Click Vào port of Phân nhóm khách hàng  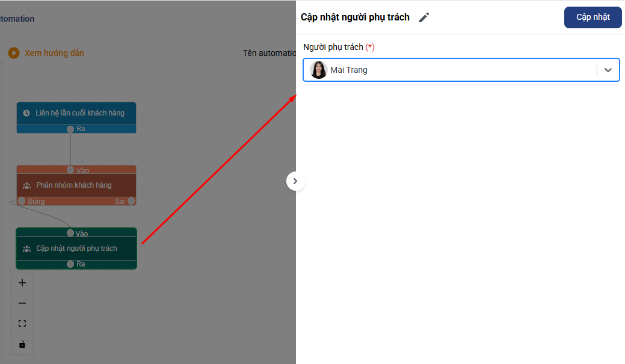(70, 170)
